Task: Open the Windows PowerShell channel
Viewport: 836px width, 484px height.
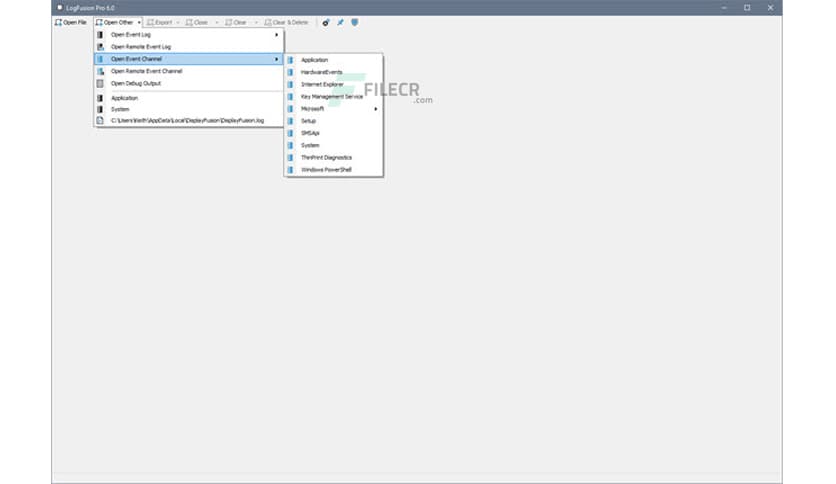Action: coord(334,170)
